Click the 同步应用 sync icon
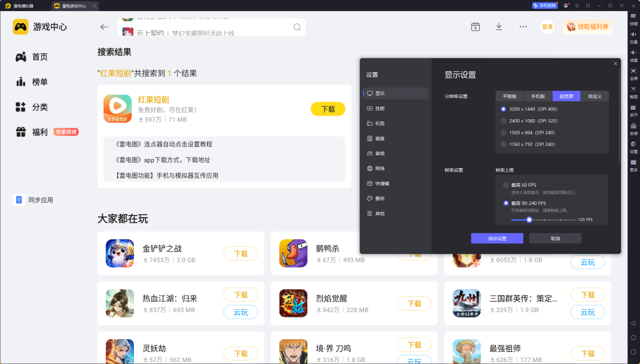 tap(19, 200)
